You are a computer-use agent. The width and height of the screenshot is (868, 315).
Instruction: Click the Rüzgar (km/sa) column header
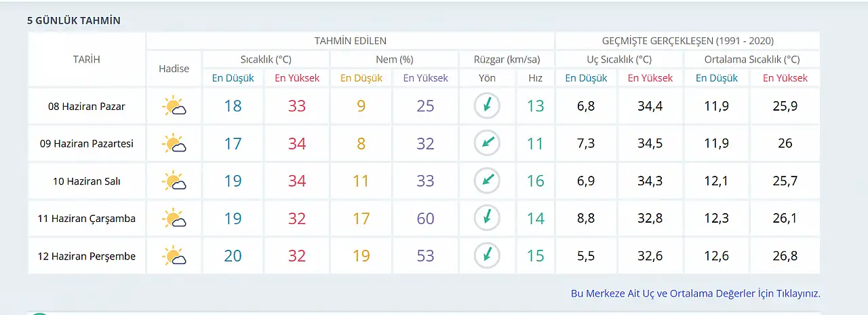point(507,60)
